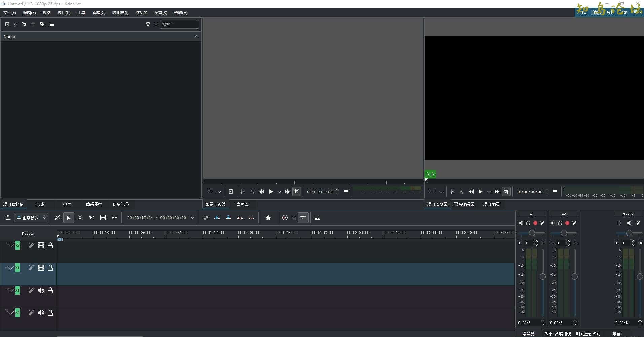644x337 pixels.
Task: Disable effects on the V2 track
Action: (31, 245)
